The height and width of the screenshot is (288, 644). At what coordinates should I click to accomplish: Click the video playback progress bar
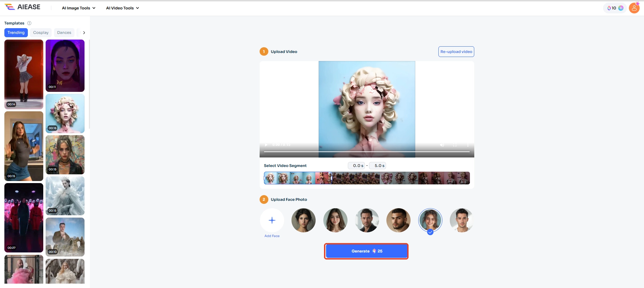tap(367, 152)
